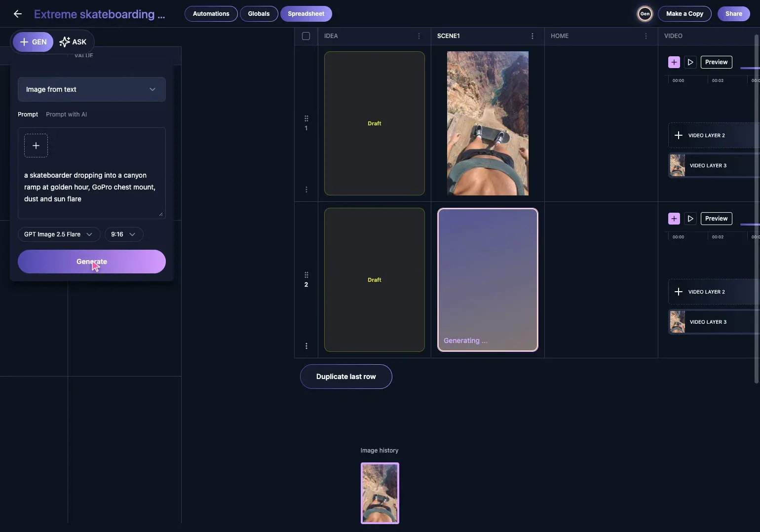Select all rows checkbox in header
This screenshot has width=760, height=532.
306,36
